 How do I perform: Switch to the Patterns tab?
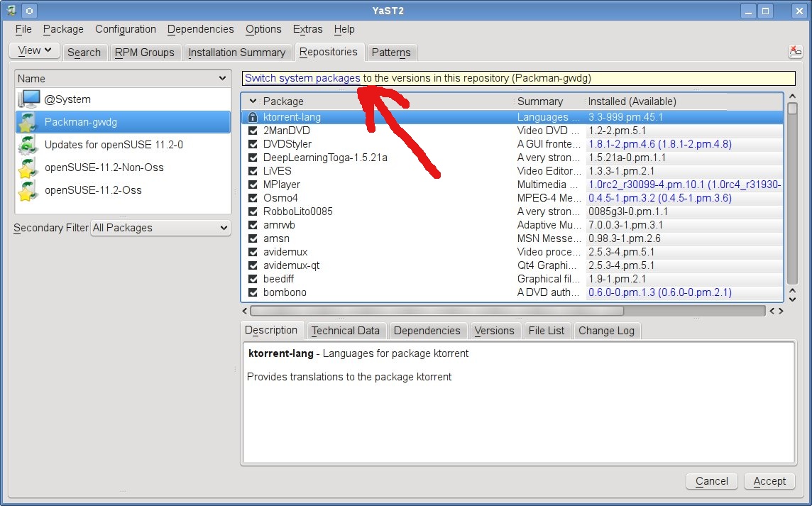[x=391, y=53]
